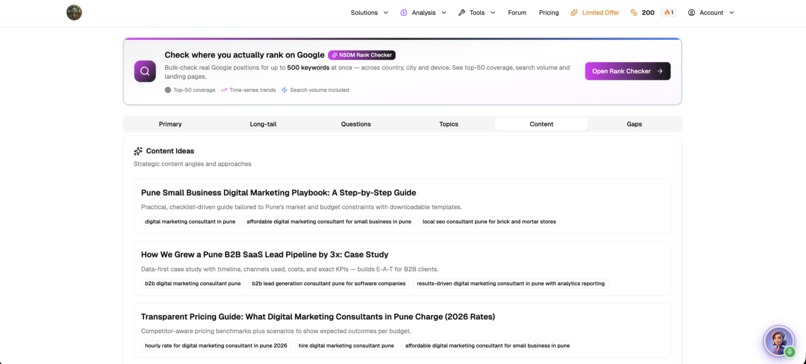Click the Search volume included icon
The image size is (806, 364).
[x=284, y=90]
